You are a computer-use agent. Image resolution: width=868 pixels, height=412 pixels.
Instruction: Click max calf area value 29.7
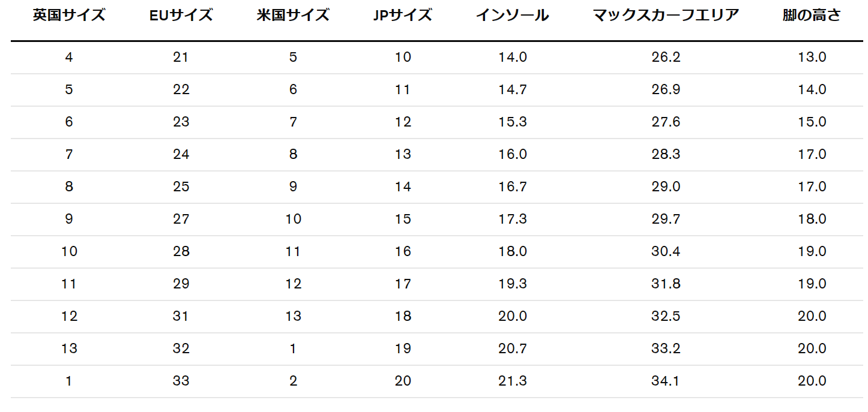click(666, 219)
